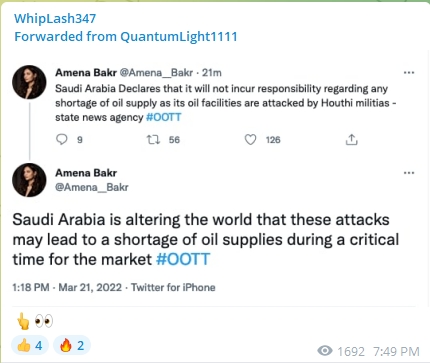The height and width of the screenshot is (363, 430).
Task: Open the three-dot menu on first tweet
Action: pos(409,73)
